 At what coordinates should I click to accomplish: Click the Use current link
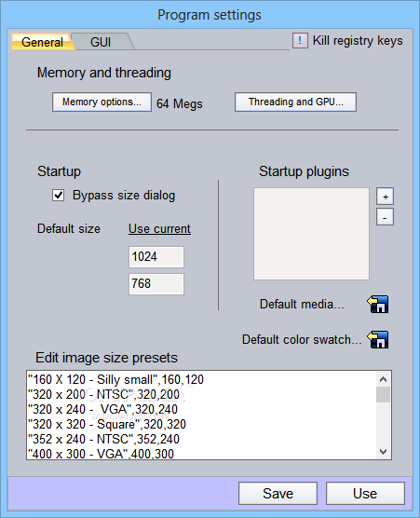coord(159,228)
